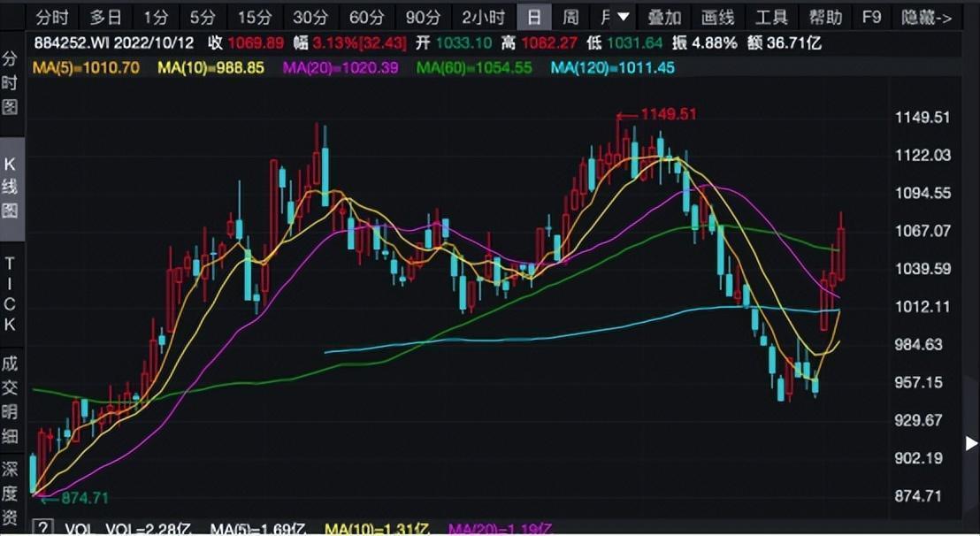
Task: Expand the period dropdown arrow after 周
Action: click(x=623, y=17)
